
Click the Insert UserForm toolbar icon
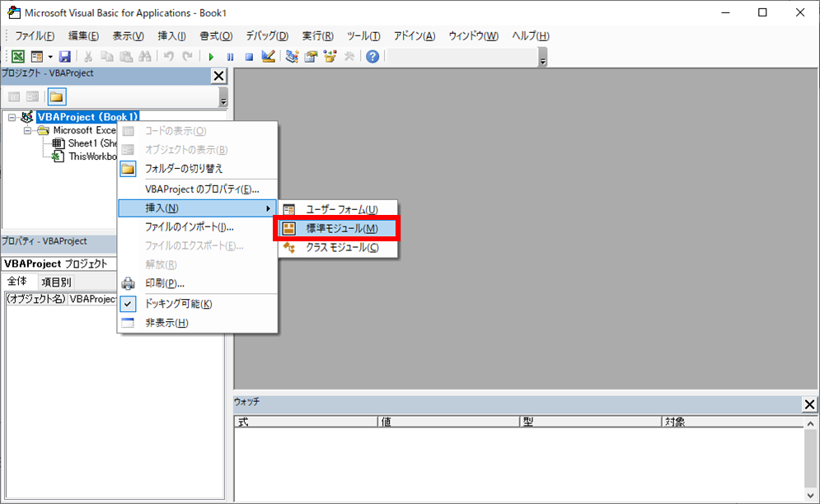36,57
